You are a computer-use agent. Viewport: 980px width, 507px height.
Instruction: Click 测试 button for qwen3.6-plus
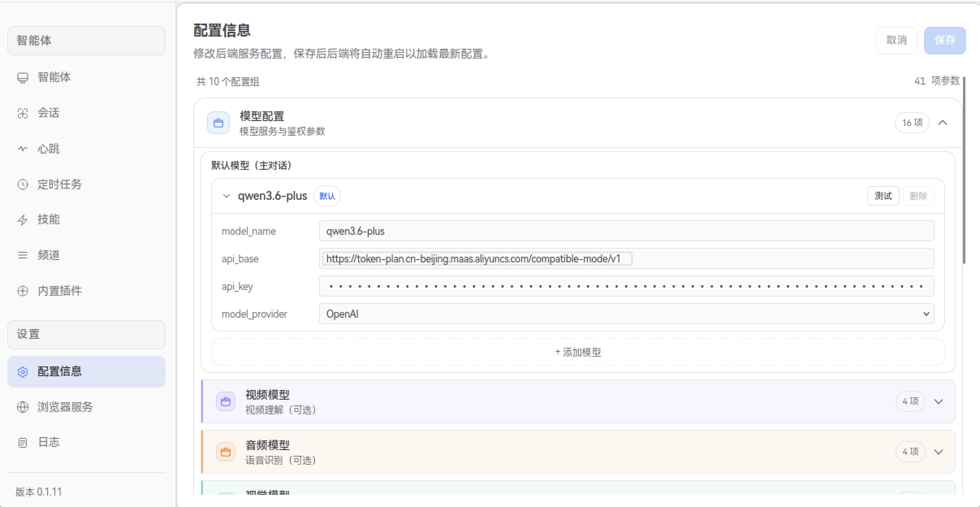(883, 196)
